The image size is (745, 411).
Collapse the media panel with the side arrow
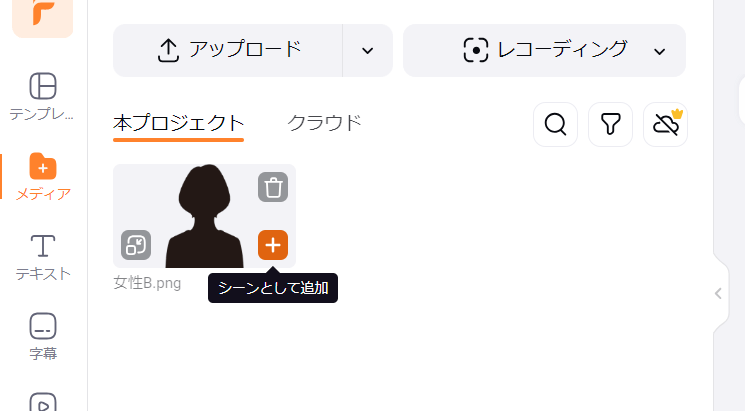point(718,294)
